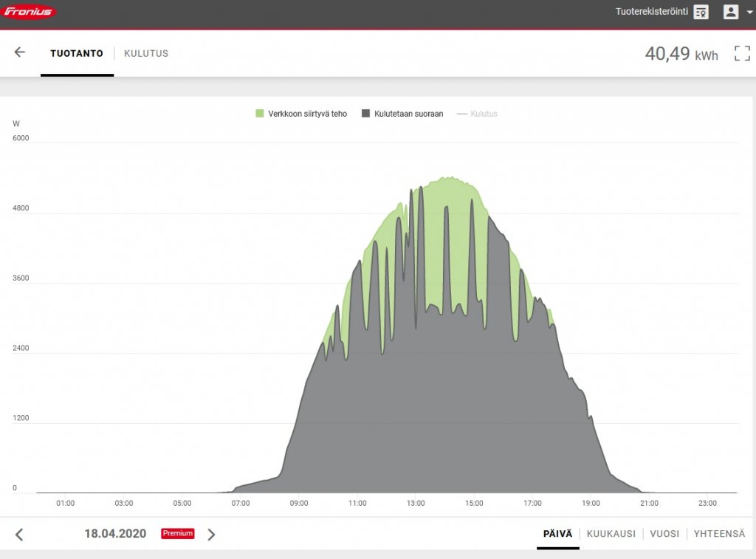Select the Tuotanto tab
Viewport: 756px width, 559px height.
pos(77,53)
